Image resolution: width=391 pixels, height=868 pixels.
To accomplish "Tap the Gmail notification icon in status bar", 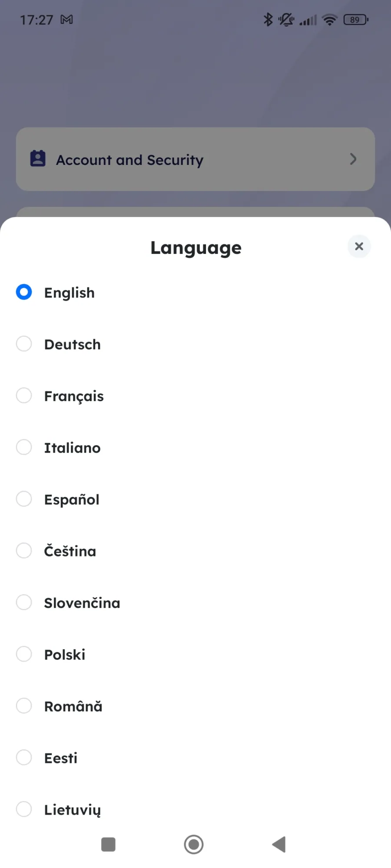I will [66, 20].
